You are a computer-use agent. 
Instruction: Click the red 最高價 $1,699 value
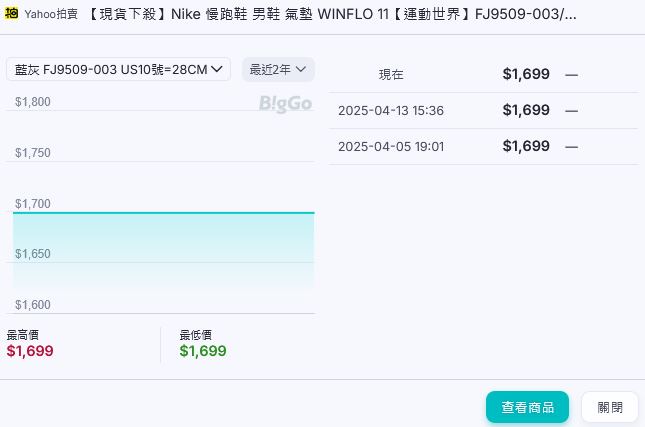click(x=30, y=351)
